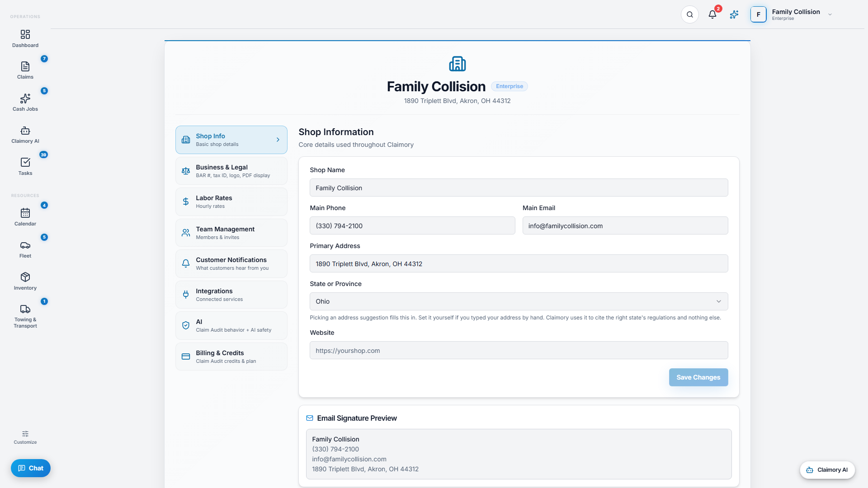The height and width of the screenshot is (488, 868).
Task: Click the Website input field
Action: [519, 350]
